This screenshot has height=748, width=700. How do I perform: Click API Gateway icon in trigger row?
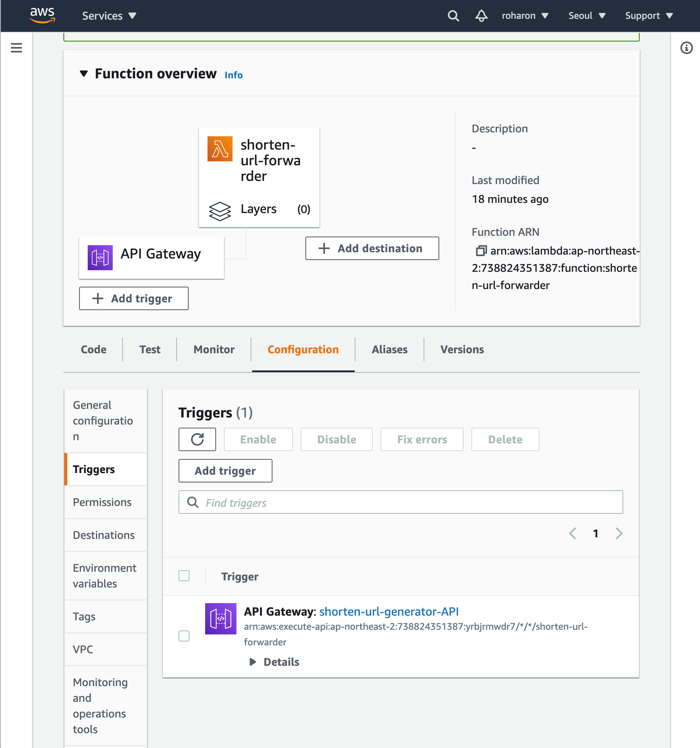(x=221, y=619)
